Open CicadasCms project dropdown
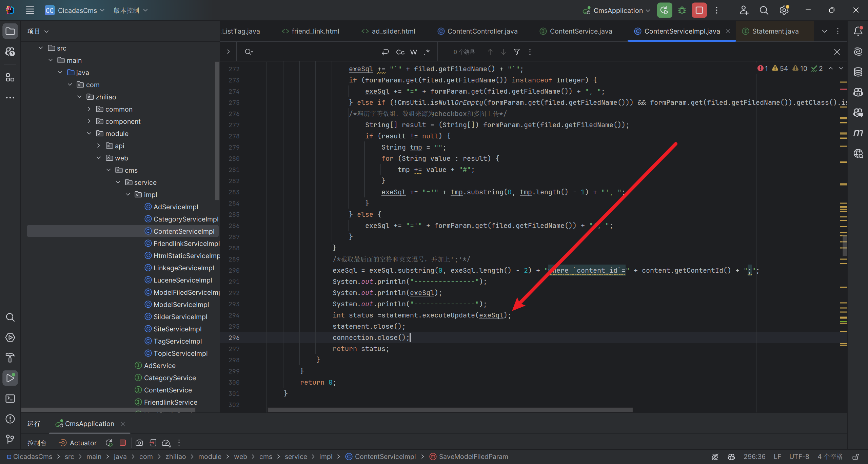Screen dimensions: 868x464 75,11
